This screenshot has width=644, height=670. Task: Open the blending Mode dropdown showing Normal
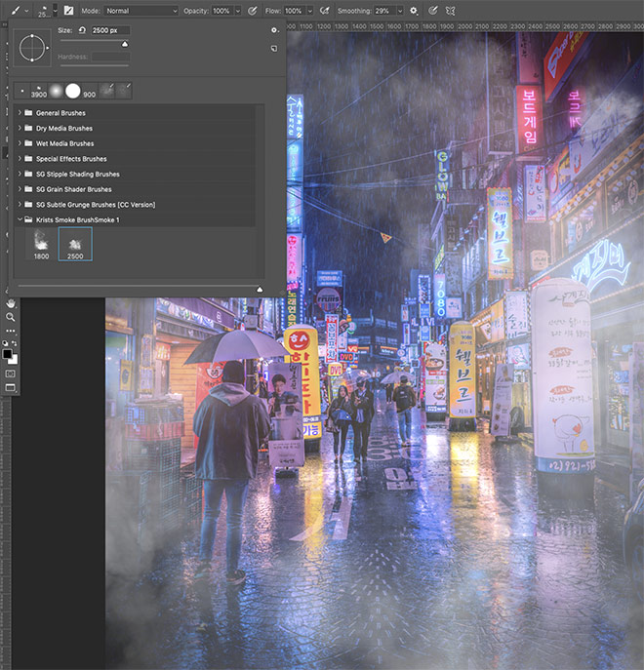point(141,11)
